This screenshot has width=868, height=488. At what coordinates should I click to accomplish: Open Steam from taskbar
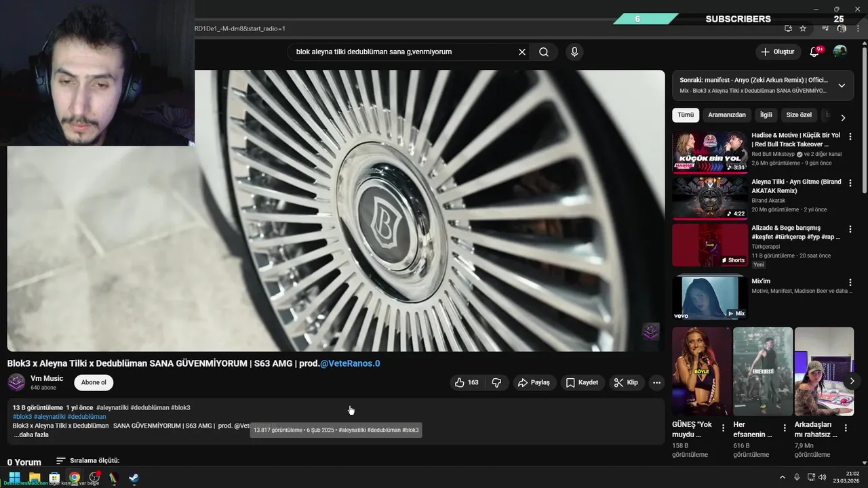point(134,477)
